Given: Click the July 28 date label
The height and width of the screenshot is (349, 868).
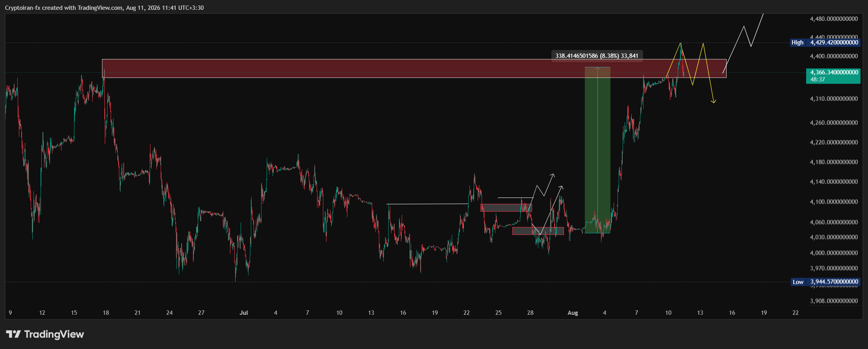Looking at the screenshot, I should click(x=530, y=313).
